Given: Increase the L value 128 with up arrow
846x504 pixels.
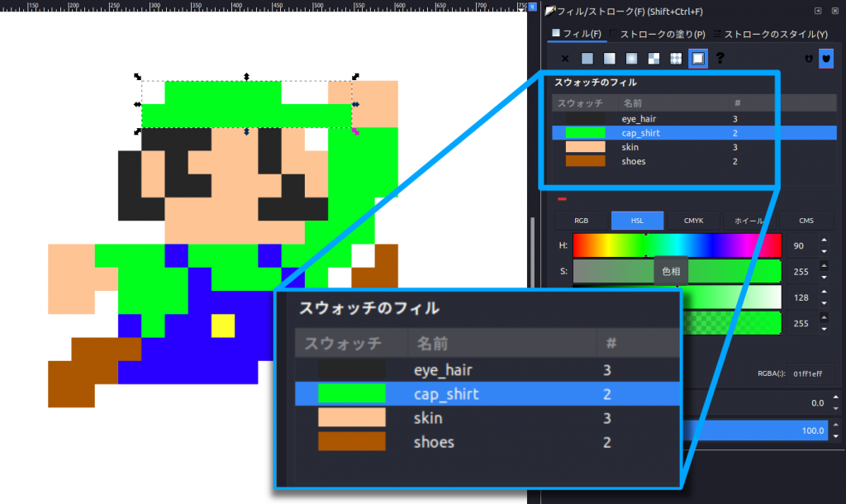Looking at the screenshot, I should pos(824,292).
